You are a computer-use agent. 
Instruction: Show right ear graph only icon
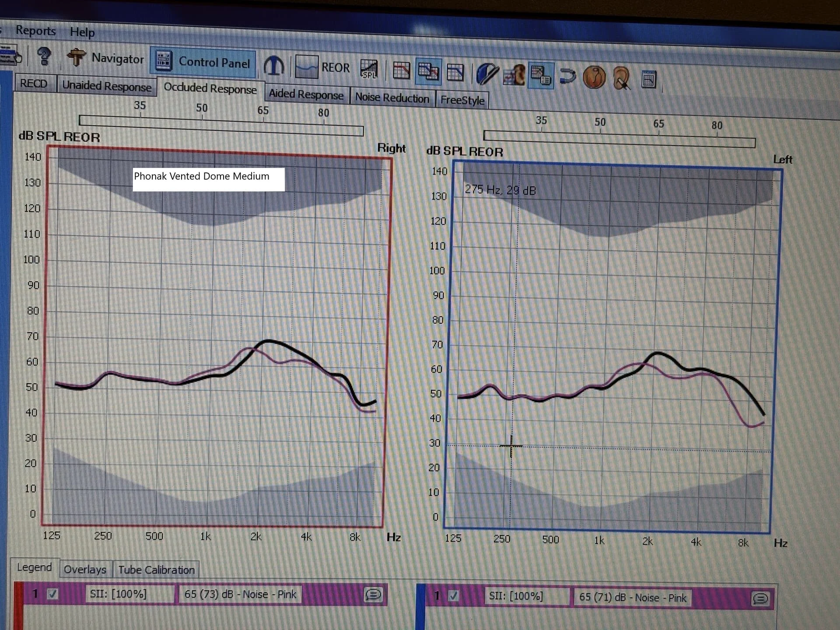coord(401,70)
